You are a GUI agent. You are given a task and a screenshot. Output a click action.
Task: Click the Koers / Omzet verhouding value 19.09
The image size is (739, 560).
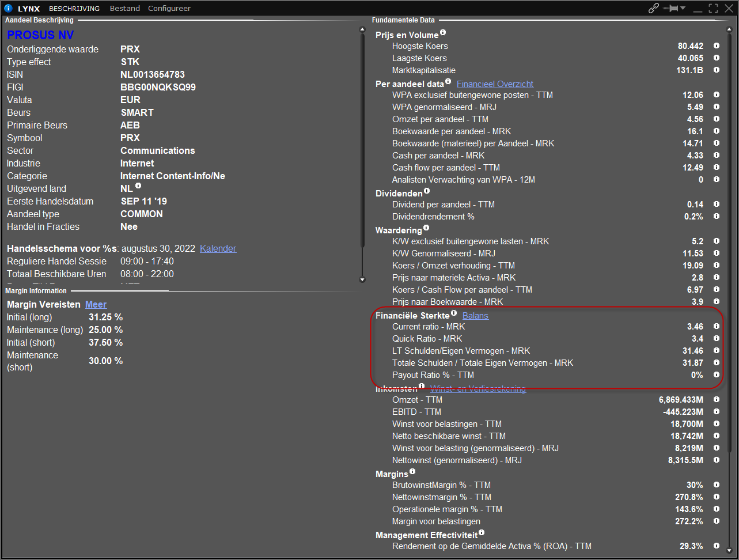(693, 265)
